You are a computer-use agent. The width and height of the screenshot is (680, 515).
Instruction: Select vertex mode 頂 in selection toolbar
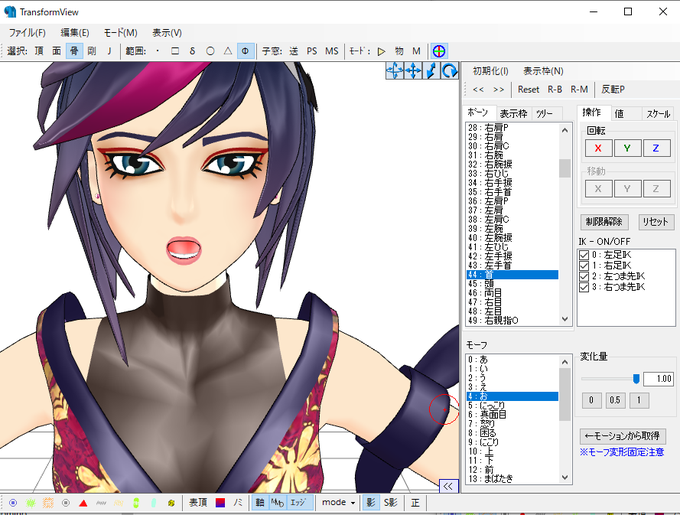click(39, 51)
